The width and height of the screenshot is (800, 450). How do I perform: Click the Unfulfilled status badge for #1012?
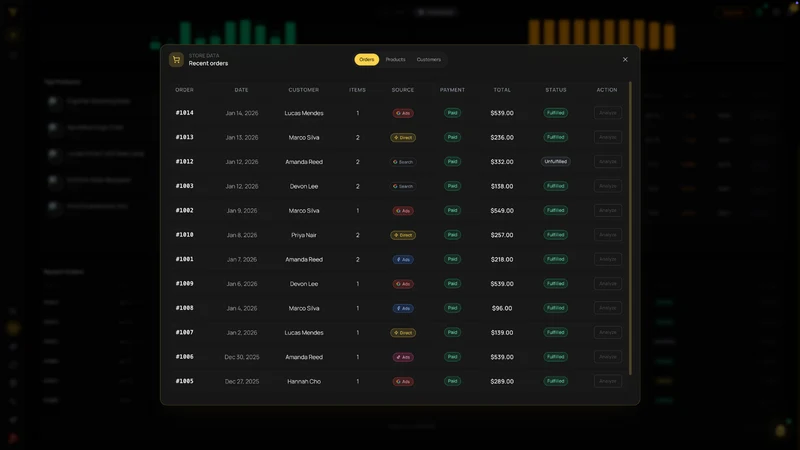point(556,162)
